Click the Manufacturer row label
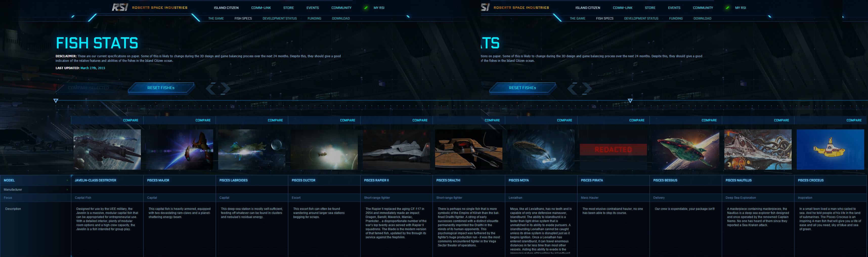Image resolution: width=868 pixels, height=257 pixels. pos(13,190)
